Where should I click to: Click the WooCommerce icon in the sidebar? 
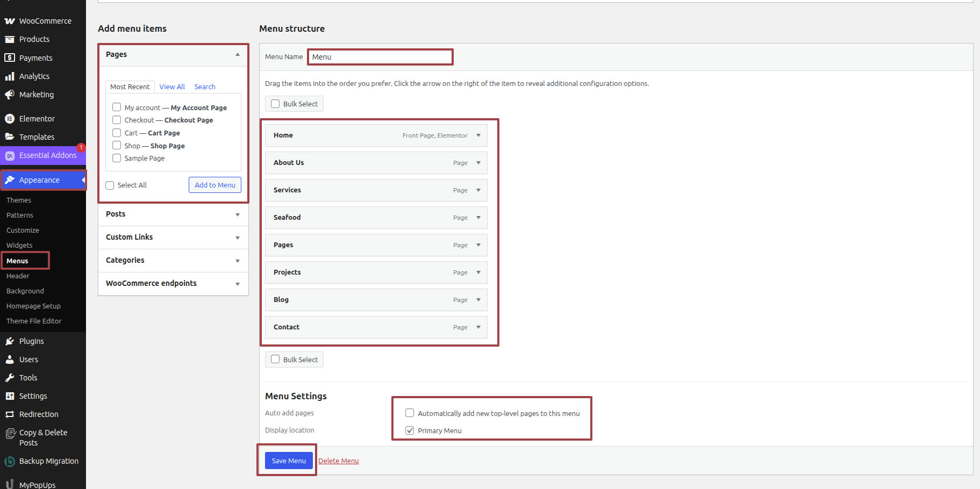[10, 21]
